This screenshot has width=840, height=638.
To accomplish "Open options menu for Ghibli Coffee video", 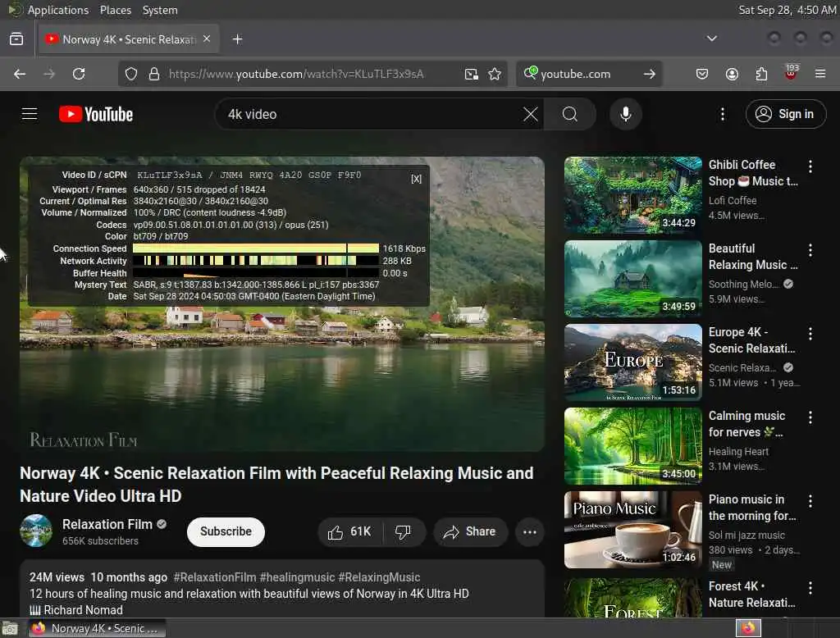I will 810,166.
